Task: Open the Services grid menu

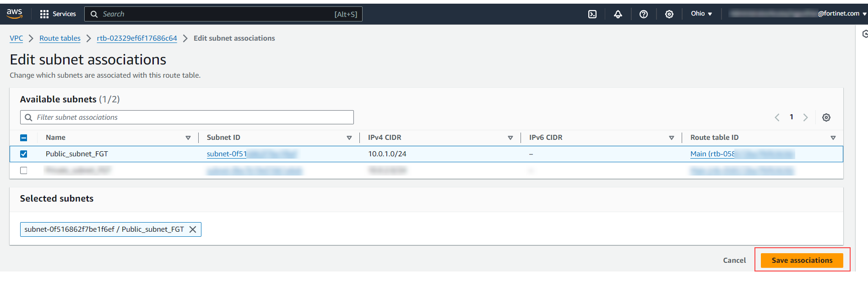Action: coord(44,14)
